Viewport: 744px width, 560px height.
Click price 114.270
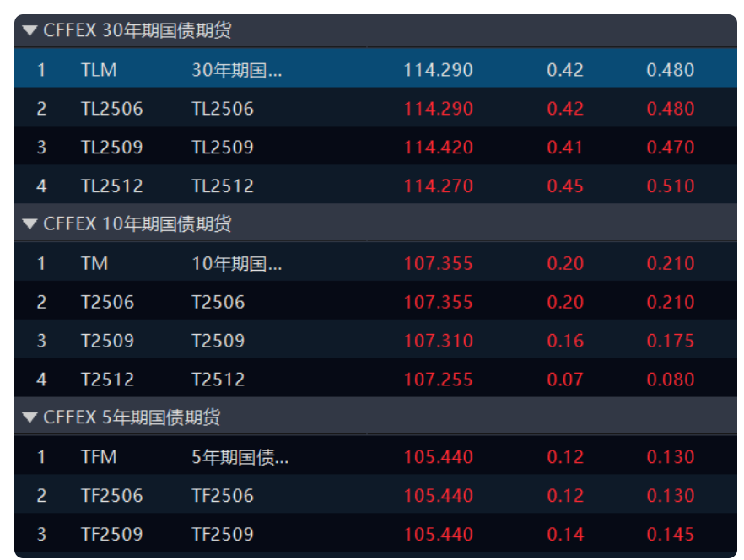pos(438,186)
